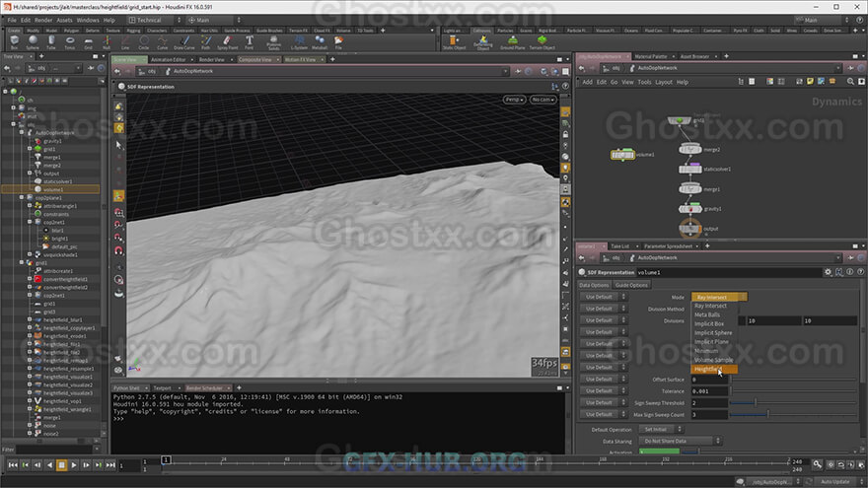Click the Static Object shelf tool
The image size is (868, 488).
(454, 42)
